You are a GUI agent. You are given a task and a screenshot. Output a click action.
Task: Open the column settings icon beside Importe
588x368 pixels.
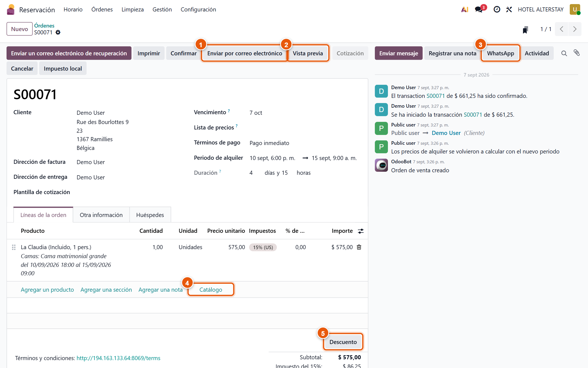point(361,231)
